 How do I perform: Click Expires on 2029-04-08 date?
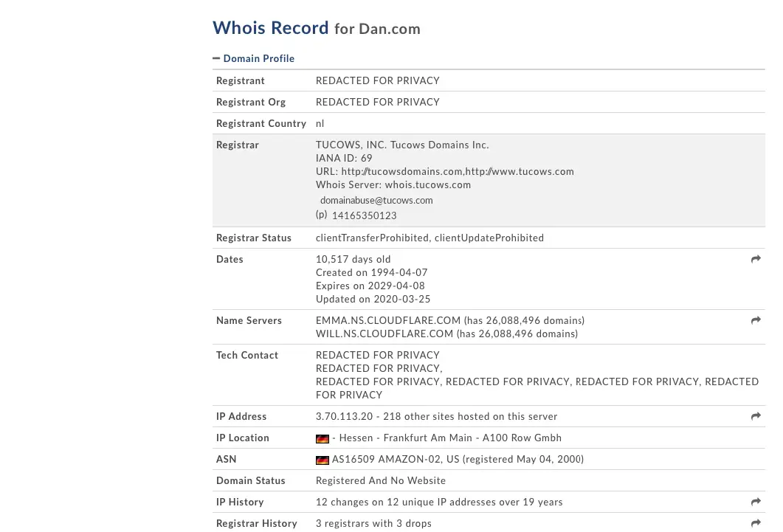370,286
